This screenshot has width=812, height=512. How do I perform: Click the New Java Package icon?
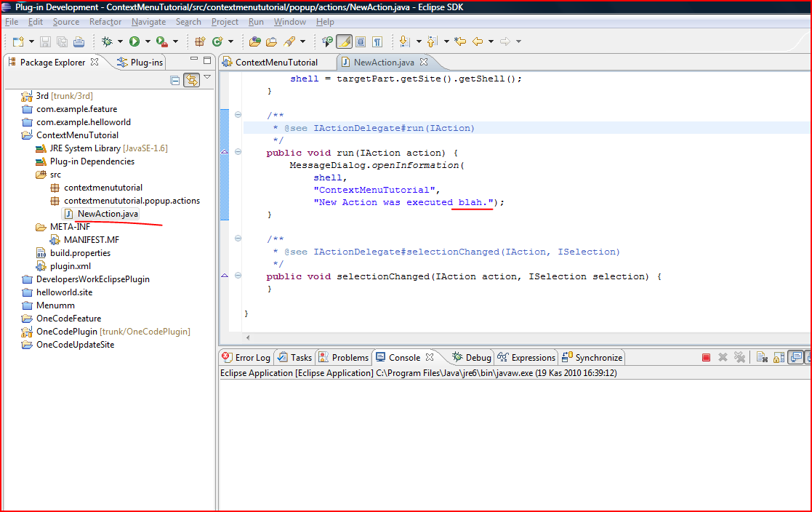click(200, 41)
